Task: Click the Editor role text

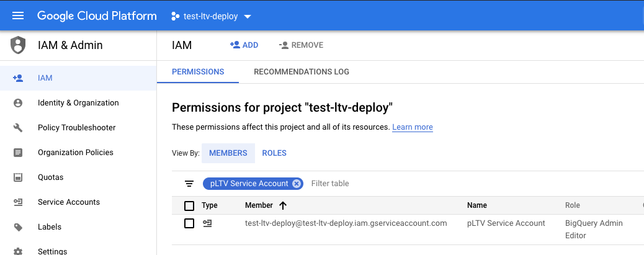Action: 575,236
